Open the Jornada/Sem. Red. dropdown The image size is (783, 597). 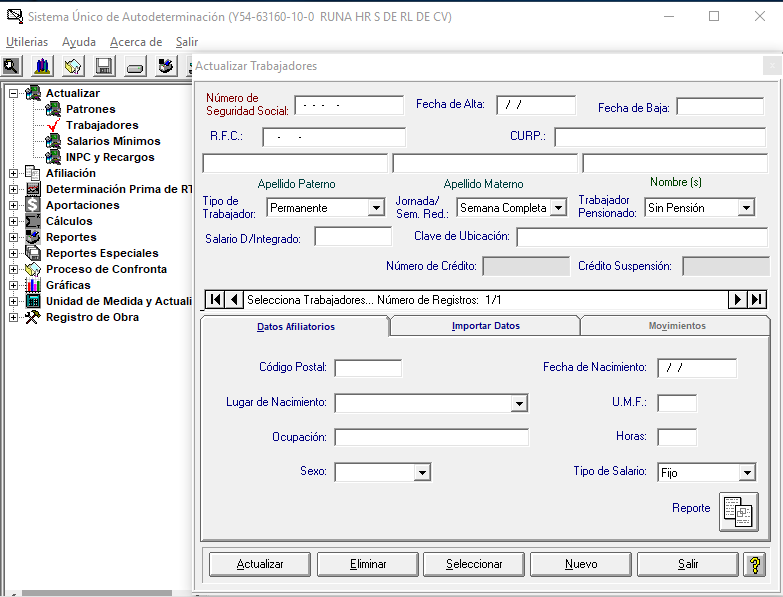click(558, 208)
